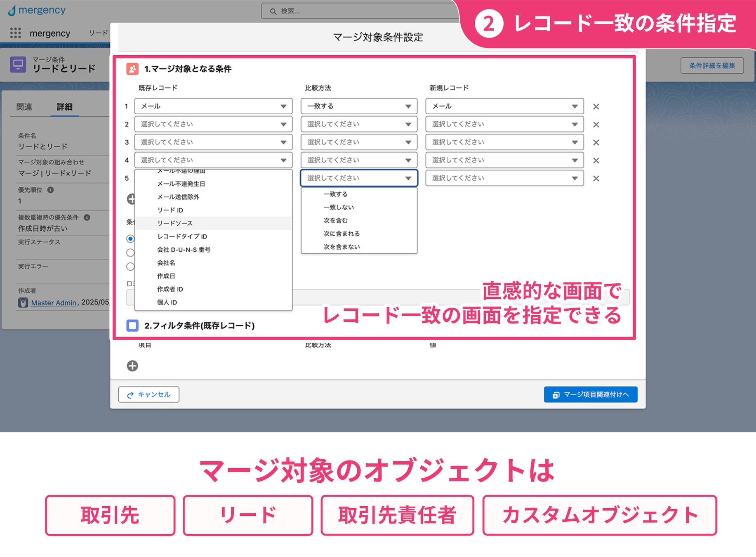
Task: Select 次を含む in the comparison list
Action: tap(335, 220)
